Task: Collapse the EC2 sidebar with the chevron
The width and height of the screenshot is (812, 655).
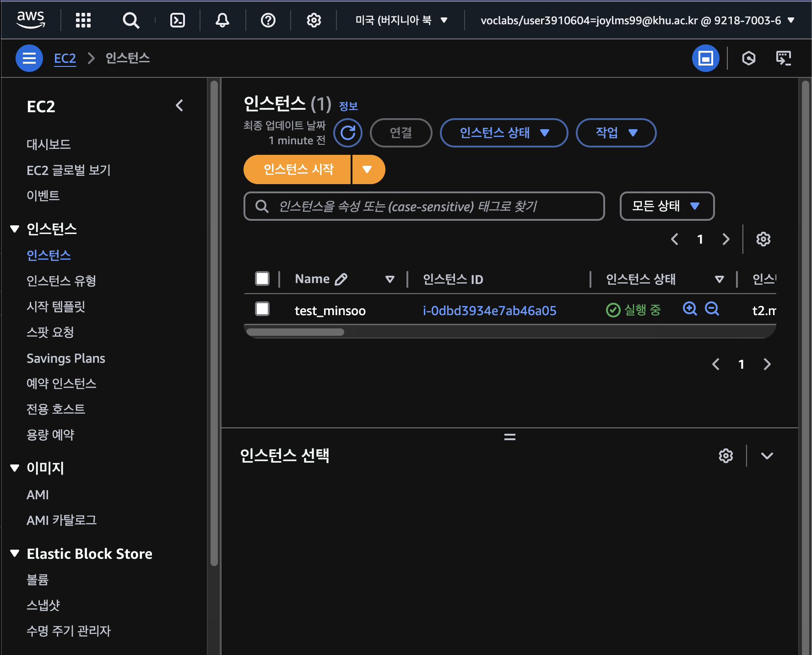Action: click(x=179, y=106)
